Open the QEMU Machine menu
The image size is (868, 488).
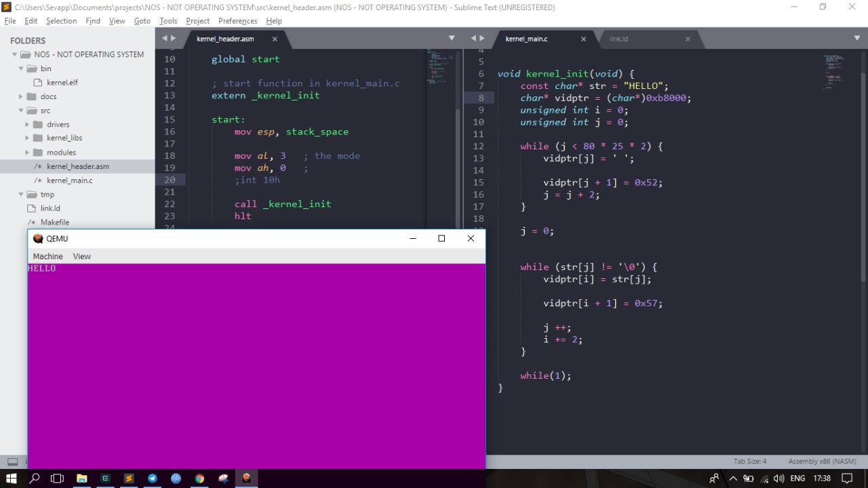tap(48, 257)
